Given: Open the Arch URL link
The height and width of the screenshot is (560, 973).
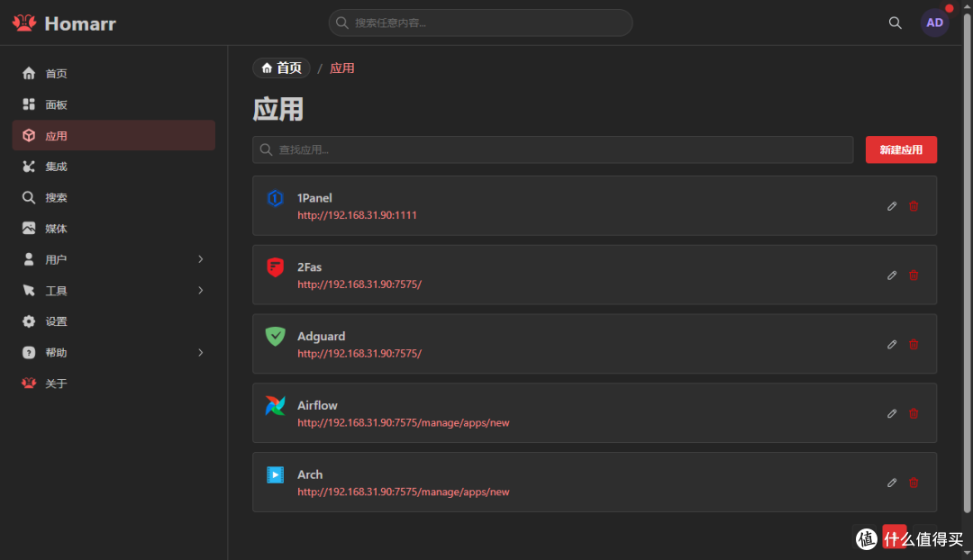Looking at the screenshot, I should tap(404, 492).
